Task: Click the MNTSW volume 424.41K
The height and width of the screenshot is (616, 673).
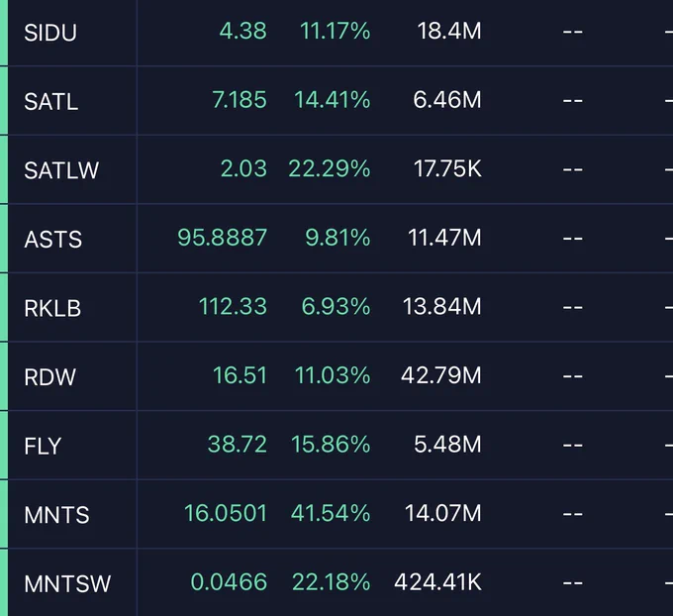Action: tap(437, 582)
